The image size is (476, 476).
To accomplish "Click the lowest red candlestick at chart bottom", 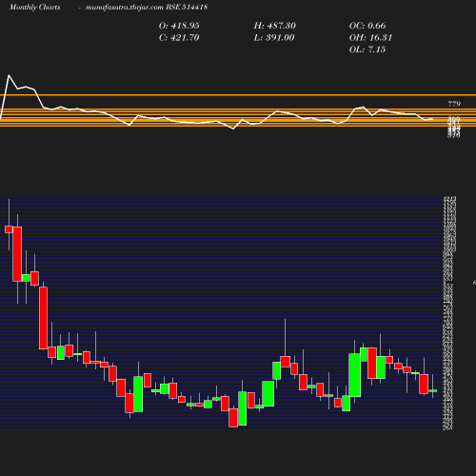I will pyautogui.click(x=233, y=418).
